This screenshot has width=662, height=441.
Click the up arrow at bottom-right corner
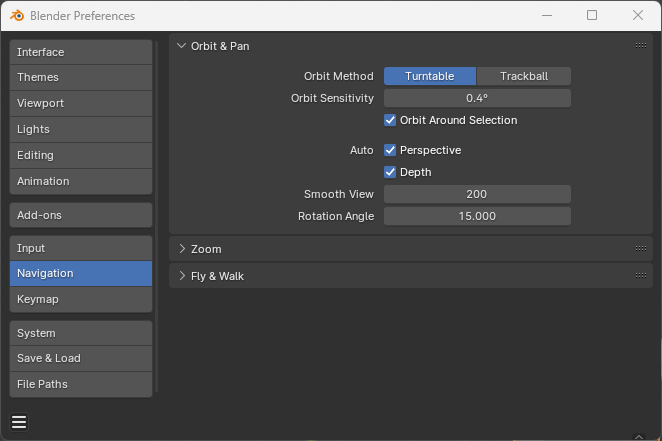(x=639, y=437)
